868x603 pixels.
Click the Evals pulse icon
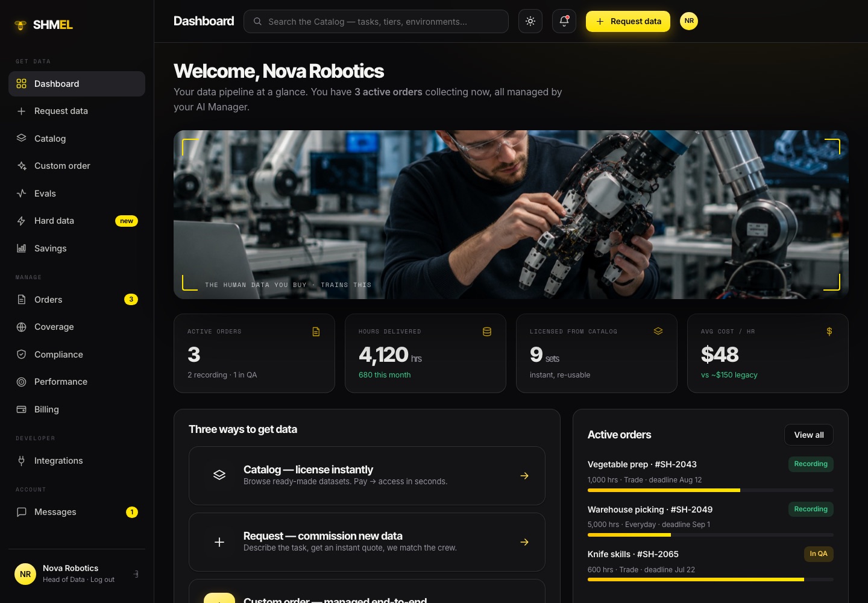pyautogui.click(x=22, y=194)
